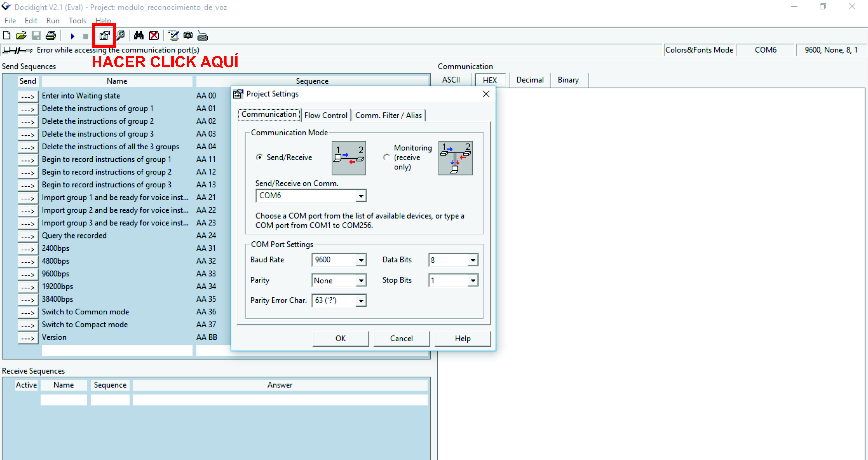
Task: Click the keyboard console toolbar icon
Action: click(203, 36)
